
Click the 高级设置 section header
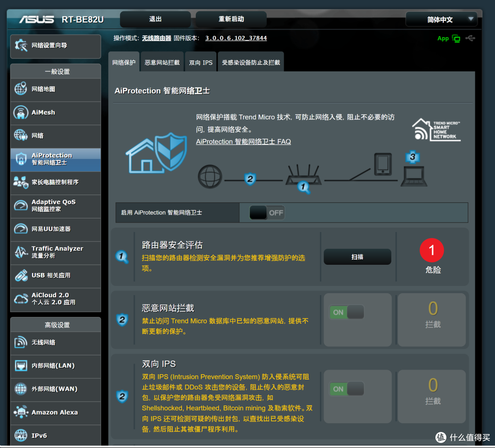click(x=55, y=325)
